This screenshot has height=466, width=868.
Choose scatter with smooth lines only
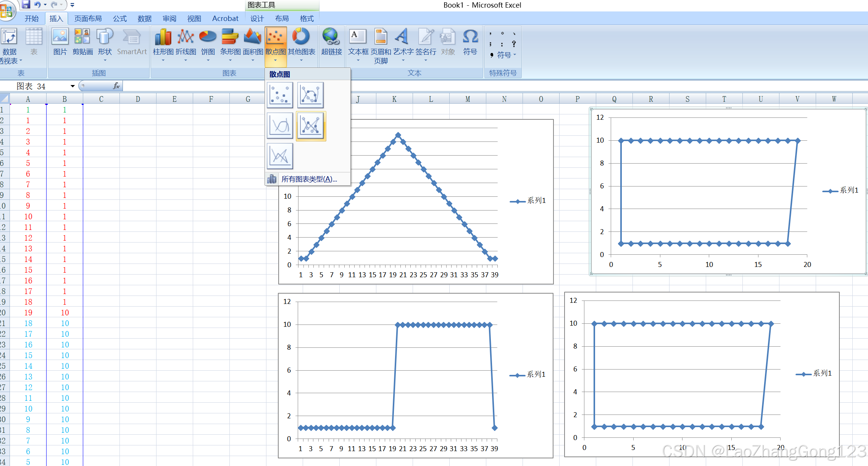(x=281, y=125)
